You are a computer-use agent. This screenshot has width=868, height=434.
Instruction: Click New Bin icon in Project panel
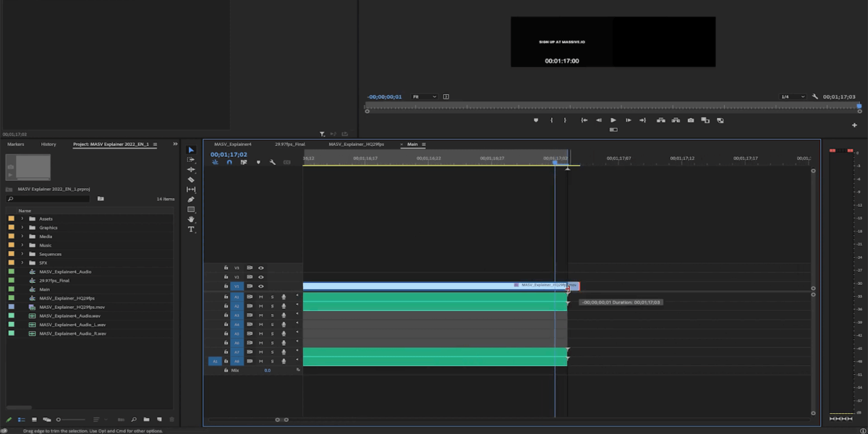coord(146,419)
